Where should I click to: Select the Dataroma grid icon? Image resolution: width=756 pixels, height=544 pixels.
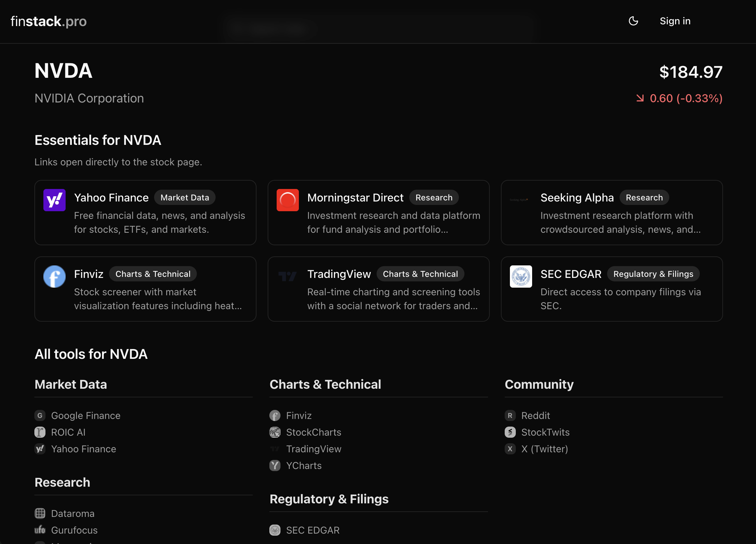[40, 513]
